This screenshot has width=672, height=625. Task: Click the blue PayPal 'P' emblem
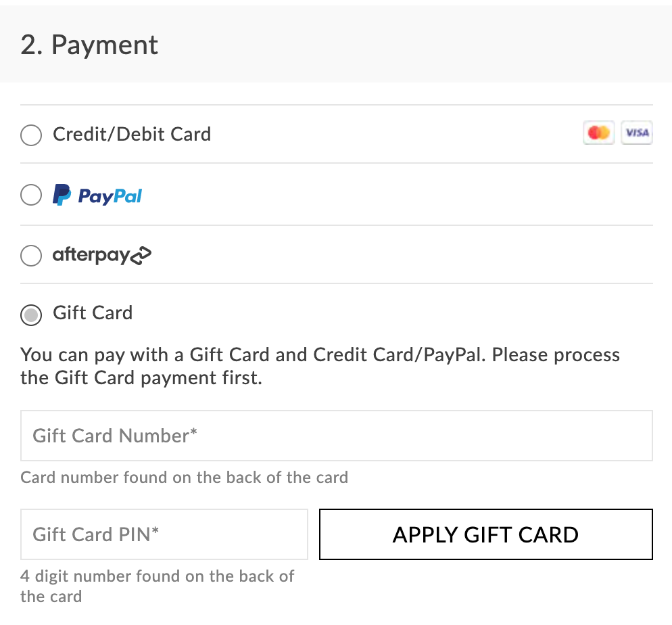(x=62, y=195)
